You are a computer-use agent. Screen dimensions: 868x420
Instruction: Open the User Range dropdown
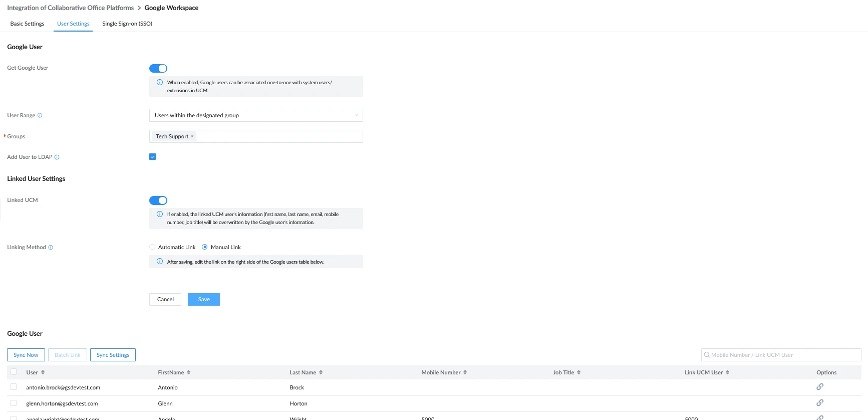coord(256,115)
